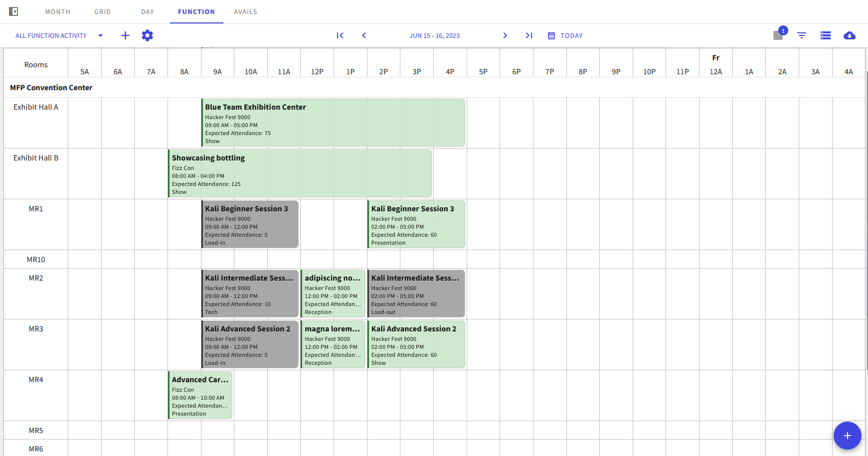Select the MR4 room label

click(x=36, y=380)
